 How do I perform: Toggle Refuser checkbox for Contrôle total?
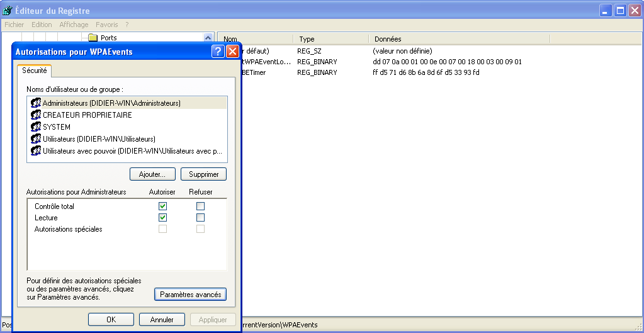coord(200,206)
